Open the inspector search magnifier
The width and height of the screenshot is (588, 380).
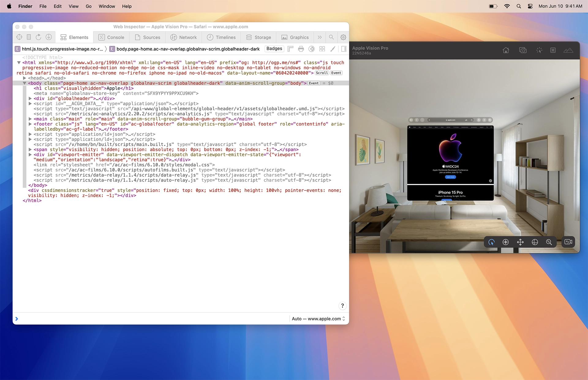(331, 37)
